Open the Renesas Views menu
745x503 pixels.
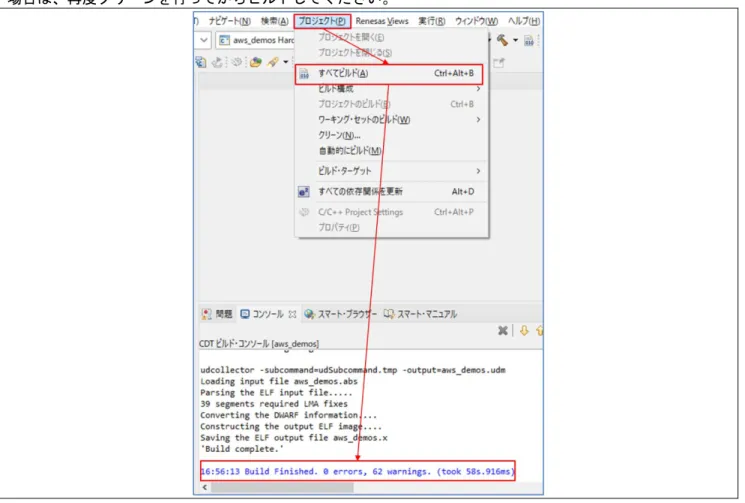click(382, 21)
